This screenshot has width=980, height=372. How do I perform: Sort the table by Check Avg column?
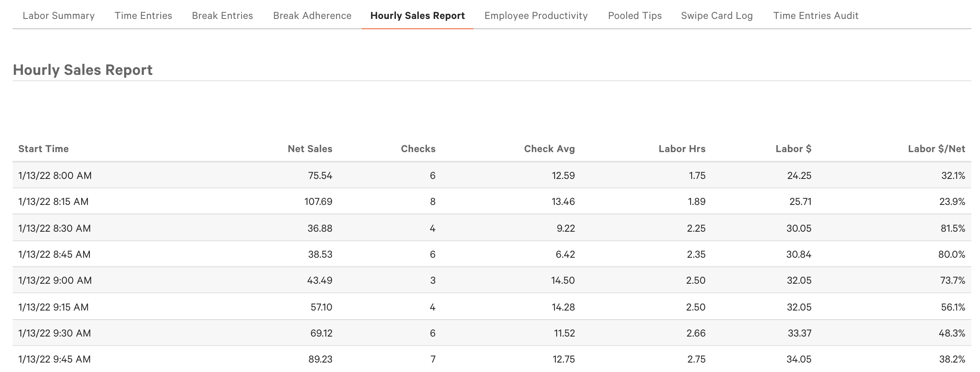(x=549, y=149)
